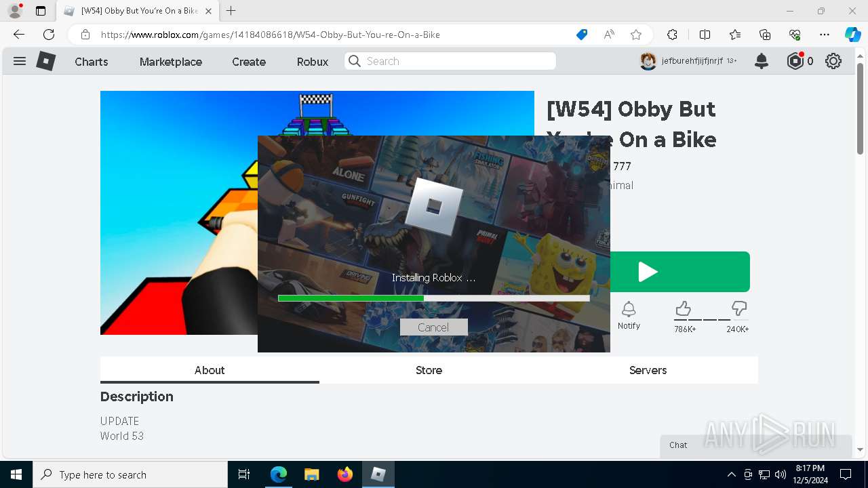Click the green Play button
The image size is (868, 488).
pos(679,272)
